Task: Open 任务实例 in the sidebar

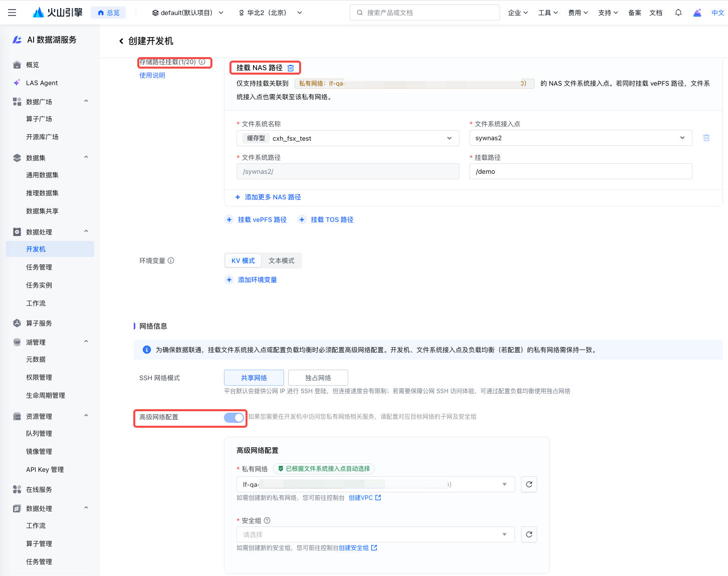Action: pyautogui.click(x=39, y=285)
